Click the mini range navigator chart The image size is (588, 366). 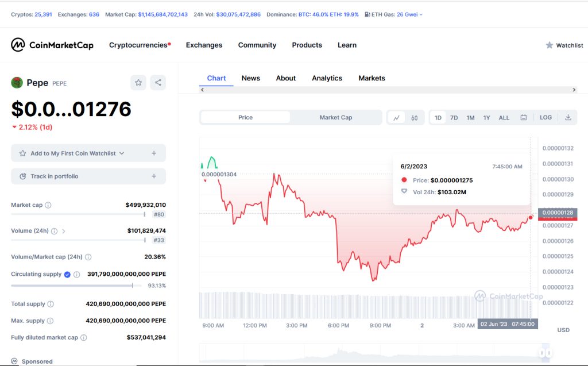pyautogui.click(x=374, y=353)
